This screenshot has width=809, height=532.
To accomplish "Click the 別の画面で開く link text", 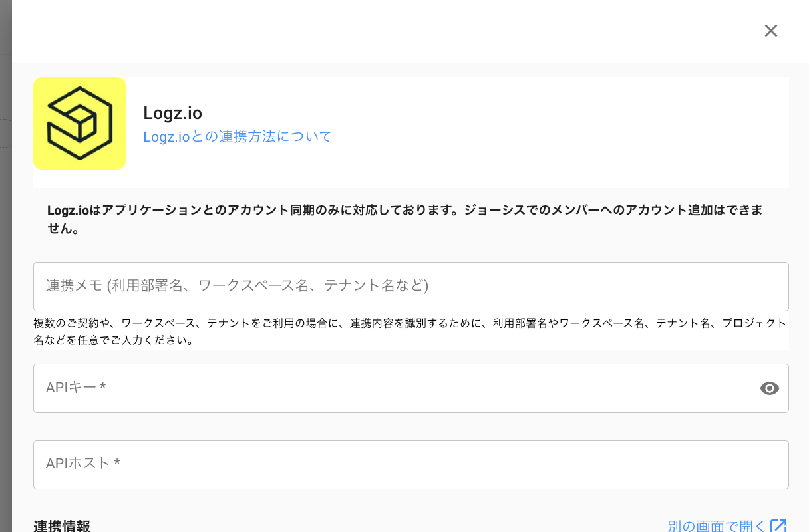I will coord(717,526).
